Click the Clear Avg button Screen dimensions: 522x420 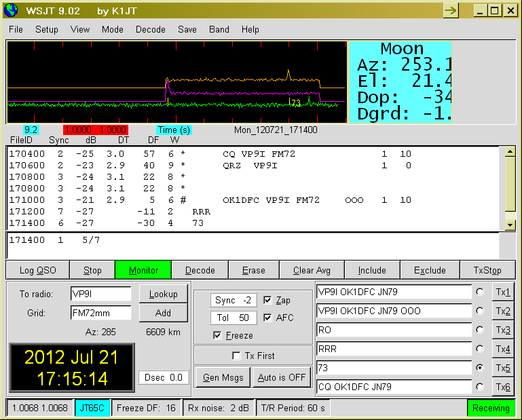pyautogui.click(x=312, y=270)
